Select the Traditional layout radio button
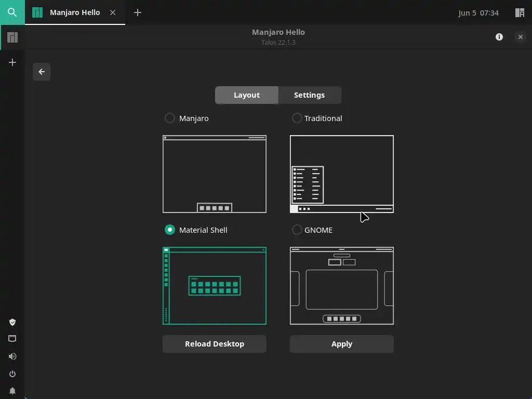This screenshot has height=399, width=532. click(297, 118)
